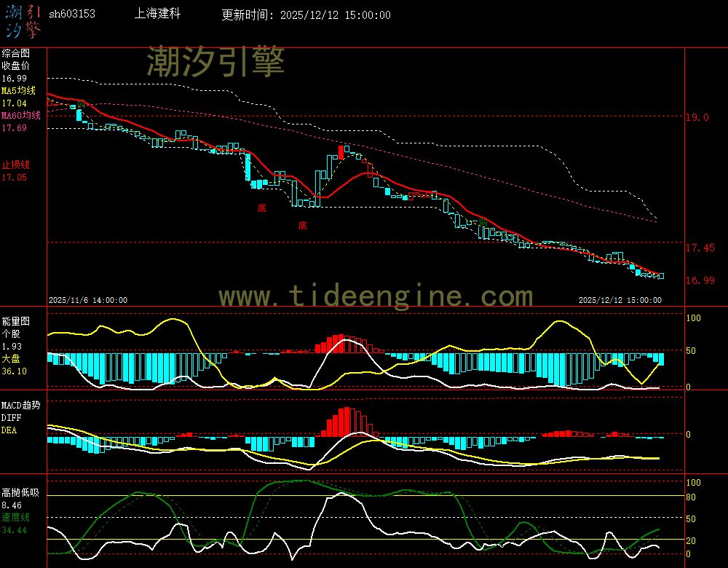Select the MACD趋势 panel label
This screenshot has height=568, width=728.
click(x=21, y=405)
